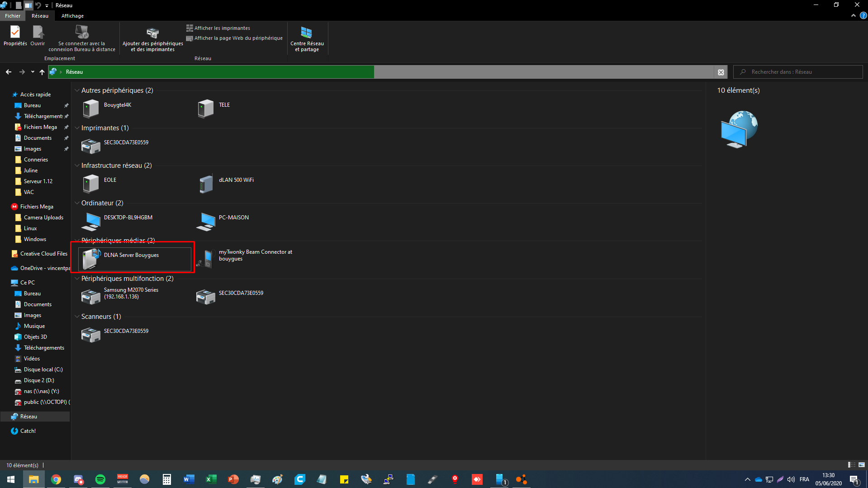The width and height of the screenshot is (868, 488).
Task: Select the dLAN 500 WiFi device
Action: click(x=249, y=184)
